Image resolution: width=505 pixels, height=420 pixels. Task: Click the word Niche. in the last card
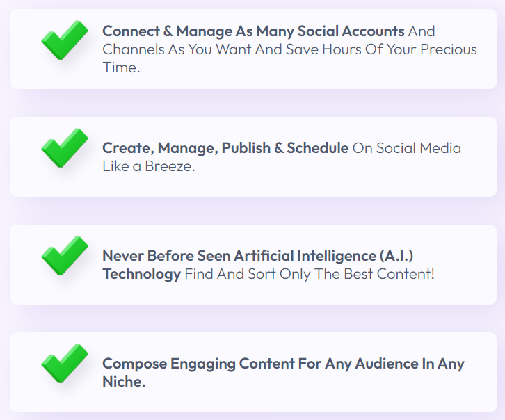[124, 382]
